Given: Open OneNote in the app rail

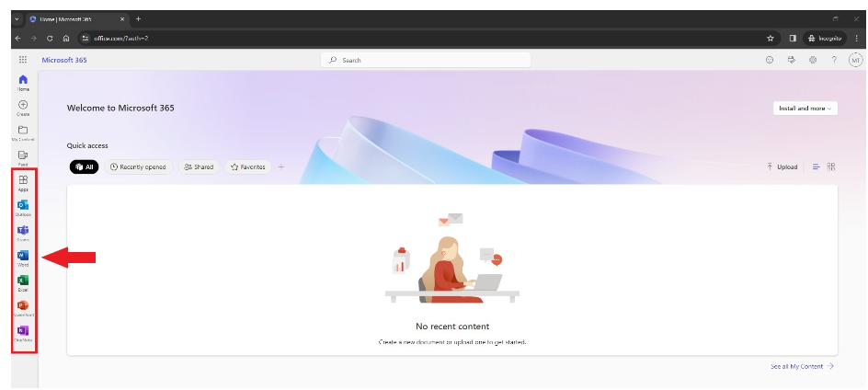Looking at the screenshot, I should (23, 331).
